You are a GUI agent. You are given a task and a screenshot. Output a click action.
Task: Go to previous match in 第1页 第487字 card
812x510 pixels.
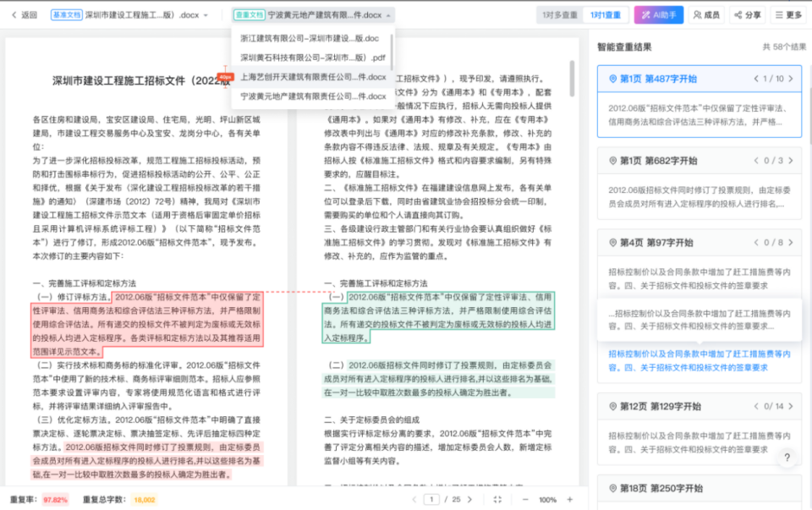pyautogui.click(x=756, y=79)
